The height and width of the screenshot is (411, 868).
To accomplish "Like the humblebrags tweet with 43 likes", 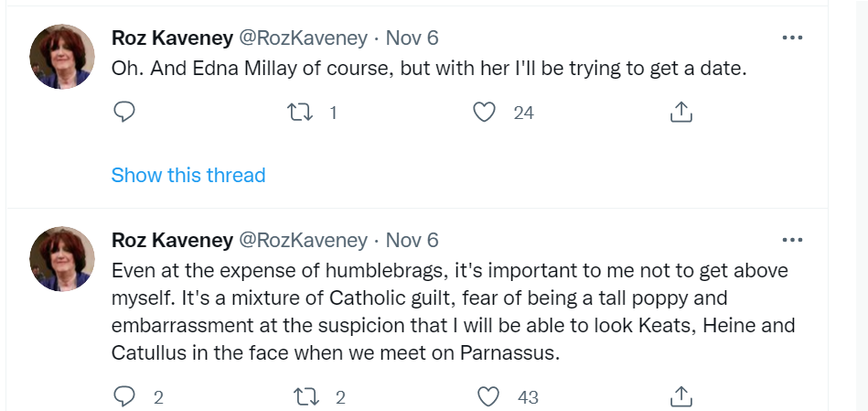I will click(490, 396).
